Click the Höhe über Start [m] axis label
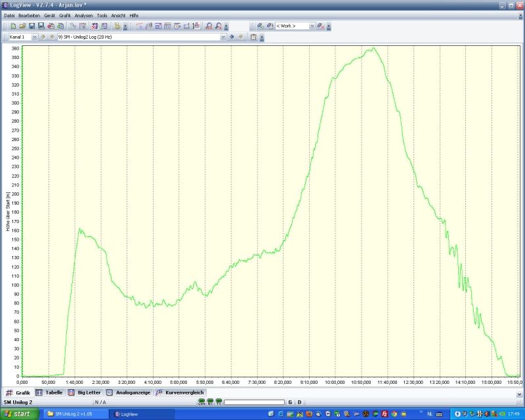525x420 pixels. pyautogui.click(x=8, y=211)
